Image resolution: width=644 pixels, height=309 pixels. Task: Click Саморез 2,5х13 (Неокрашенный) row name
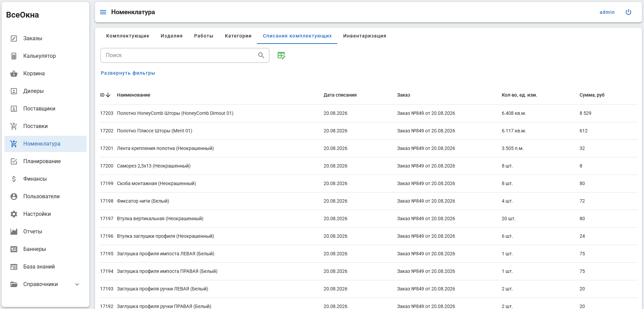154,166
